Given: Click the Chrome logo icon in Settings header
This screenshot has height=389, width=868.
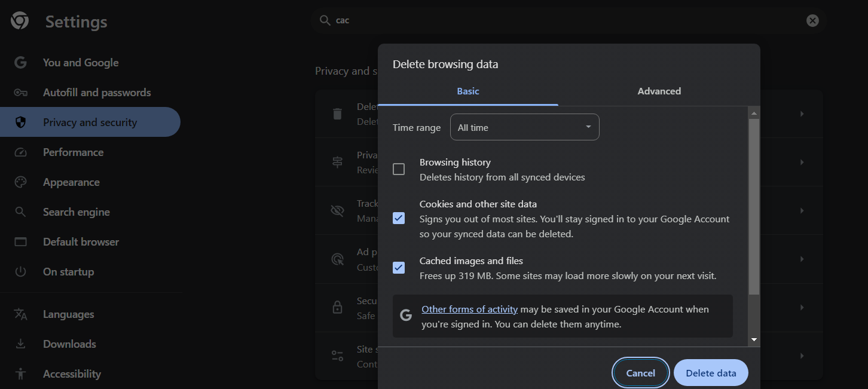Looking at the screenshot, I should click(x=20, y=22).
